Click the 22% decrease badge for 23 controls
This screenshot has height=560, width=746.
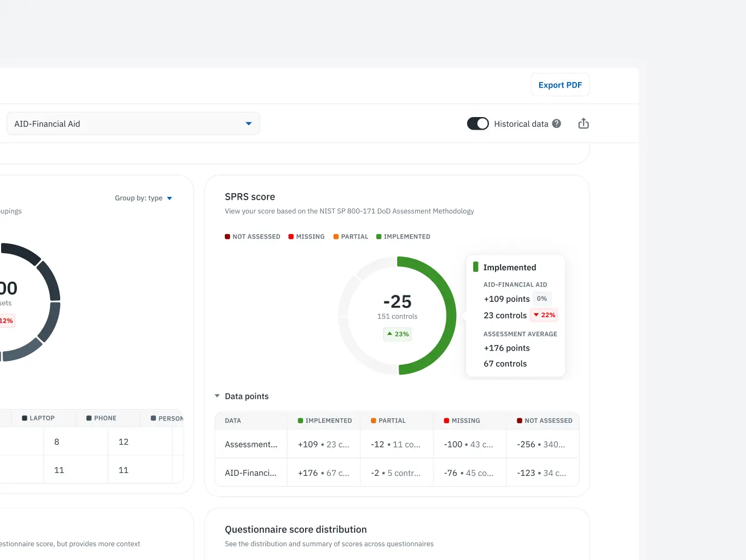pos(544,315)
